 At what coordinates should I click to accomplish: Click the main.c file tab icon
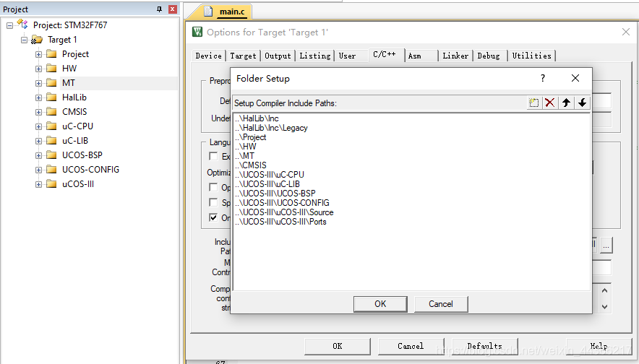click(x=208, y=12)
